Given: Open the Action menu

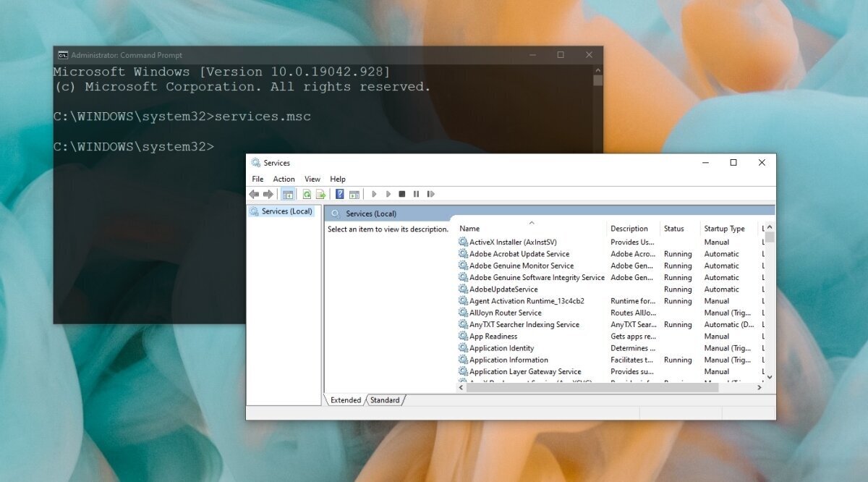Looking at the screenshot, I should [284, 179].
